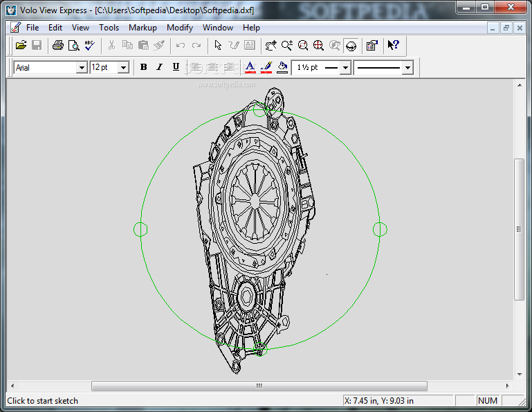Open the line style dropdown
Image resolution: width=532 pixels, height=412 pixels.
pos(408,68)
